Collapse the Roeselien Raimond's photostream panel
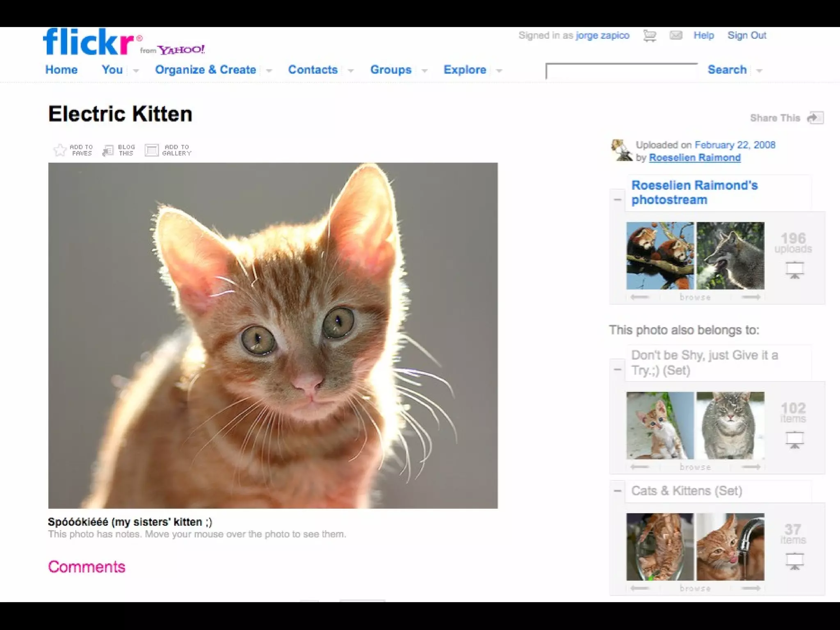The width and height of the screenshot is (840, 630). click(617, 200)
